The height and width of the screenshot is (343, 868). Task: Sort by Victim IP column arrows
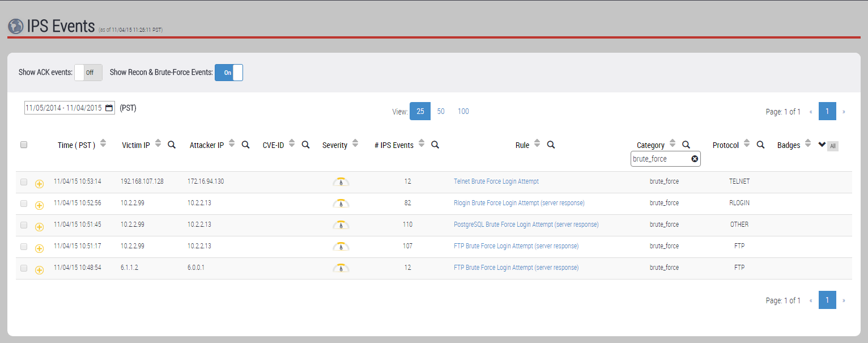coord(158,143)
